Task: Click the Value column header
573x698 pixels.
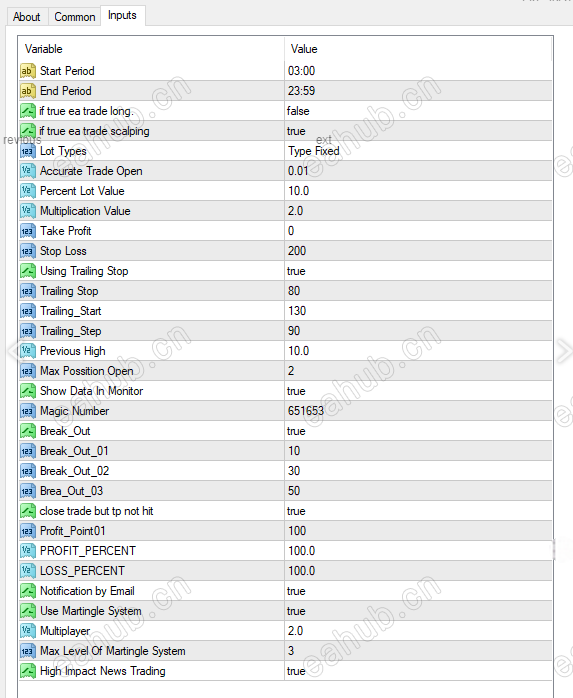Action: tap(304, 49)
